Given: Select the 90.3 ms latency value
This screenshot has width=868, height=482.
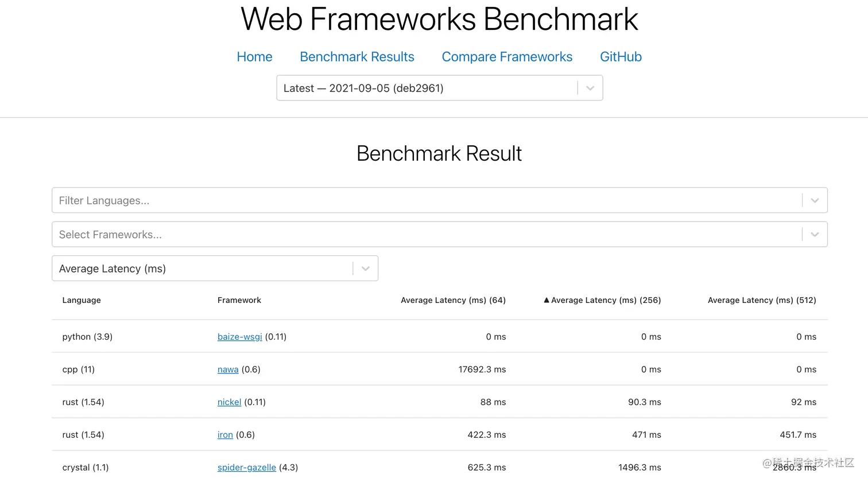Looking at the screenshot, I should pos(645,402).
